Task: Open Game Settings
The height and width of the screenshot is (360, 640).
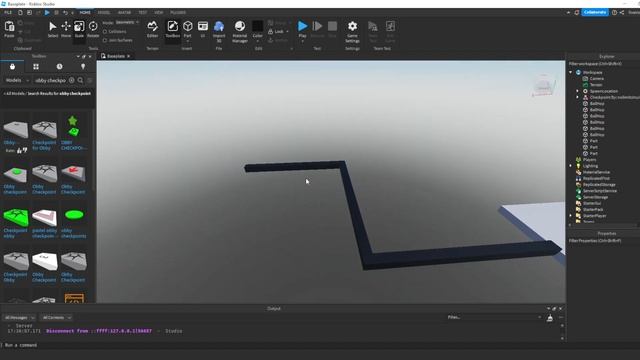Action: 352,31
